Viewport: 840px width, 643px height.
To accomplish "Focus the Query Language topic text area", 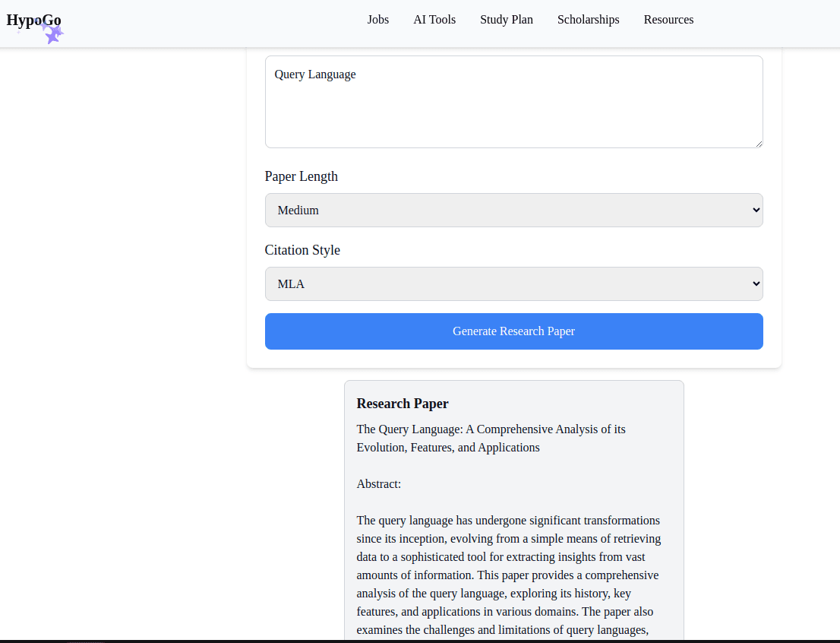I will pyautogui.click(x=513, y=102).
